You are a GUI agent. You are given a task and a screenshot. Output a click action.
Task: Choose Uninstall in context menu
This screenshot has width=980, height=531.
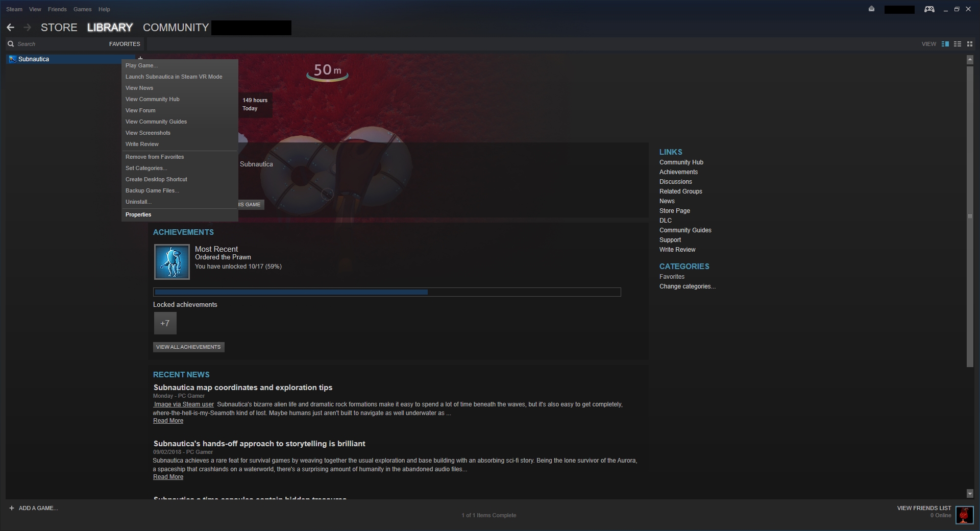[x=180, y=202]
